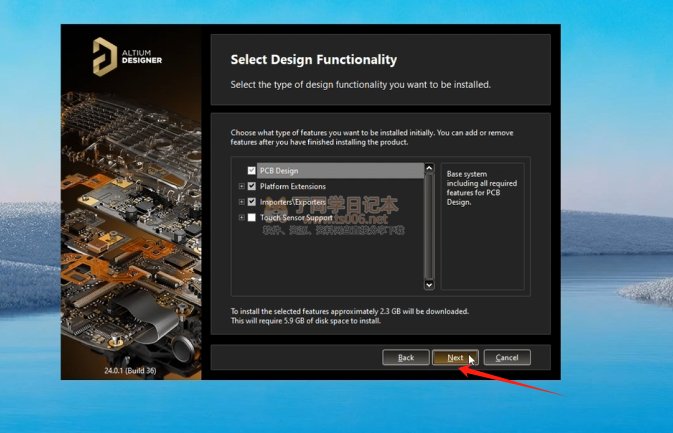Screen dimensions: 673x433
Task: Uncheck the PCB Design checkbox
Action: (252, 170)
